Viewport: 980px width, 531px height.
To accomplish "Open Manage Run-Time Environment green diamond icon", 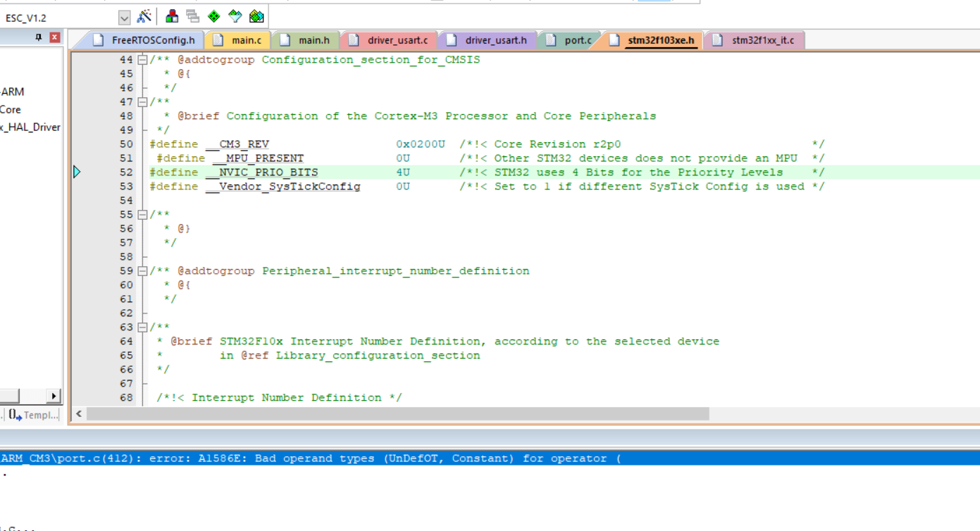I will click(x=213, y=15).
